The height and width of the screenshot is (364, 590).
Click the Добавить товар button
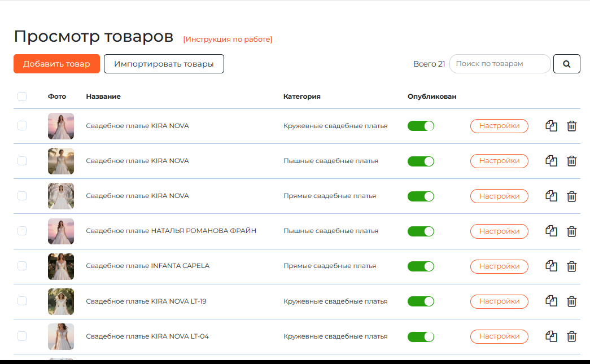(x=56, y=64)
